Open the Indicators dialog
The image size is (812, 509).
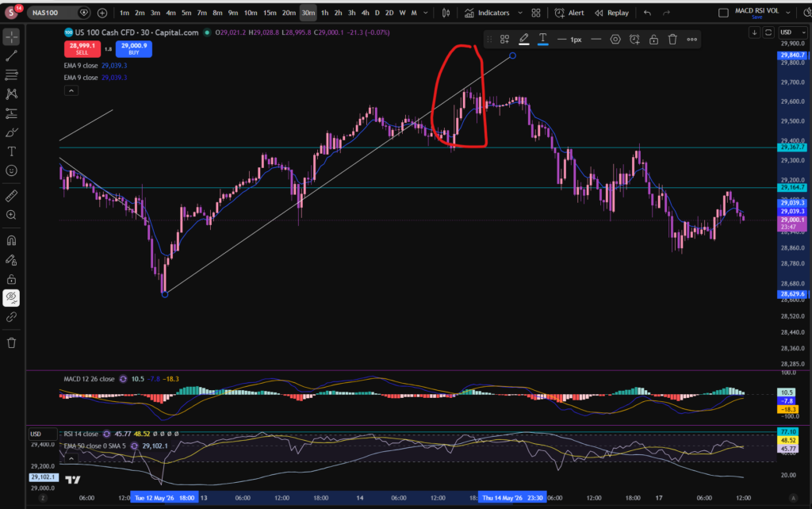pos(488,13)
